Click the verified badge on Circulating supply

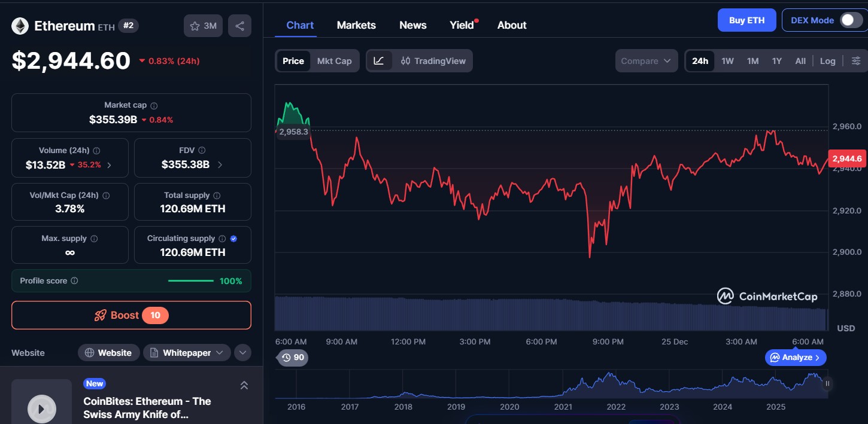pos(233,238)
